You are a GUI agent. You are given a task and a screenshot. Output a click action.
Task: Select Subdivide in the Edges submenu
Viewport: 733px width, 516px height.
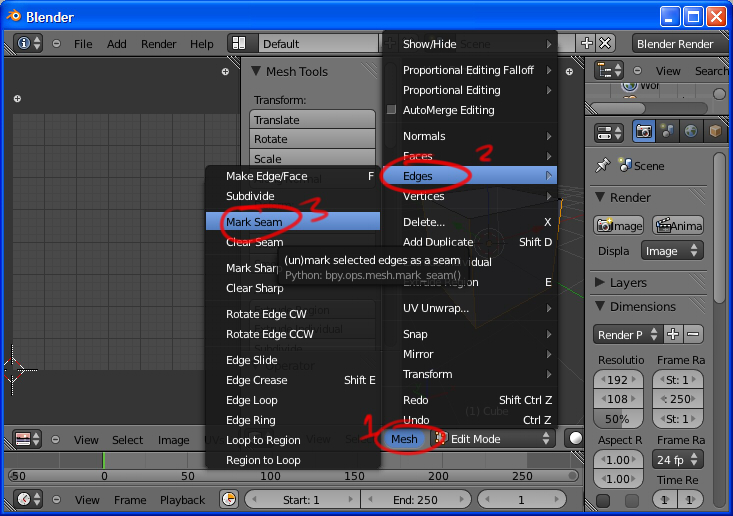pos(250,196)
